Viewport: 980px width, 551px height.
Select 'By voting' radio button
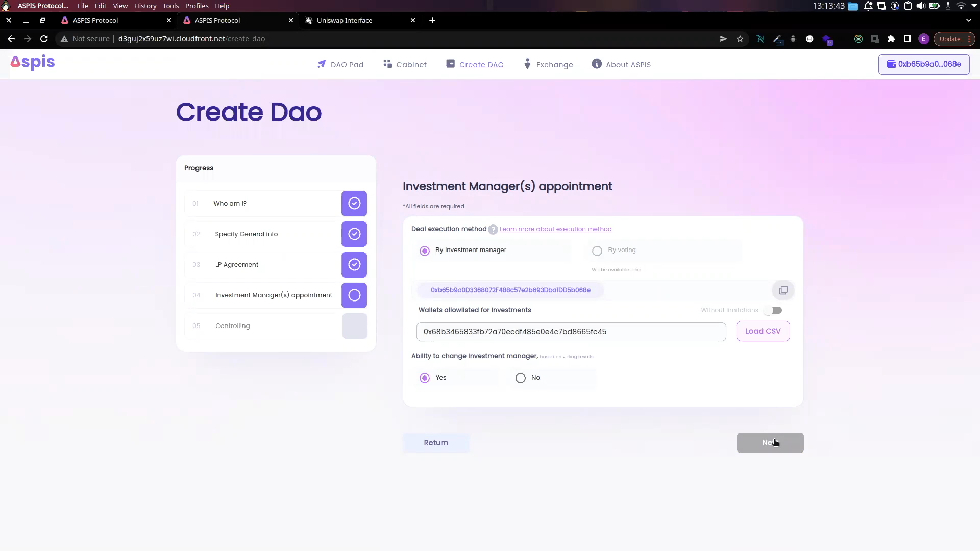pyautogui.click(x=597, y=251)
